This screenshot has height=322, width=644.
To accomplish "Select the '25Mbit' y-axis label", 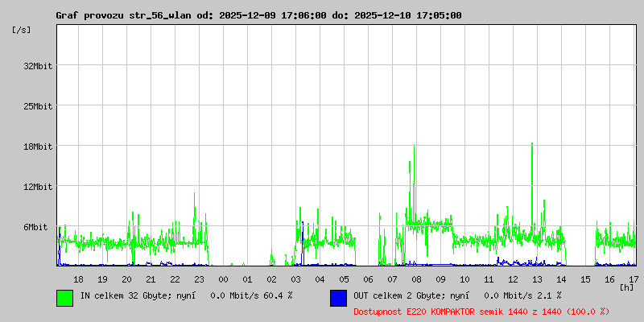I will (x=38, y=106).
